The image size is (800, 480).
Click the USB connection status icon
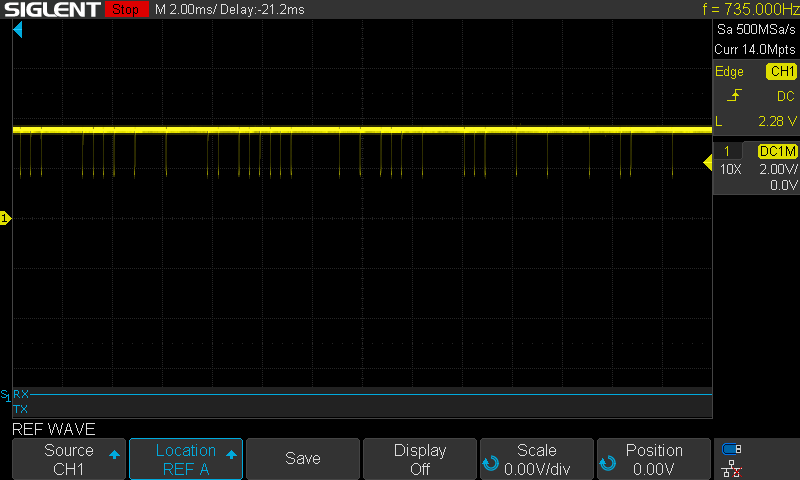pyautogui.click(x=732, y=449)
